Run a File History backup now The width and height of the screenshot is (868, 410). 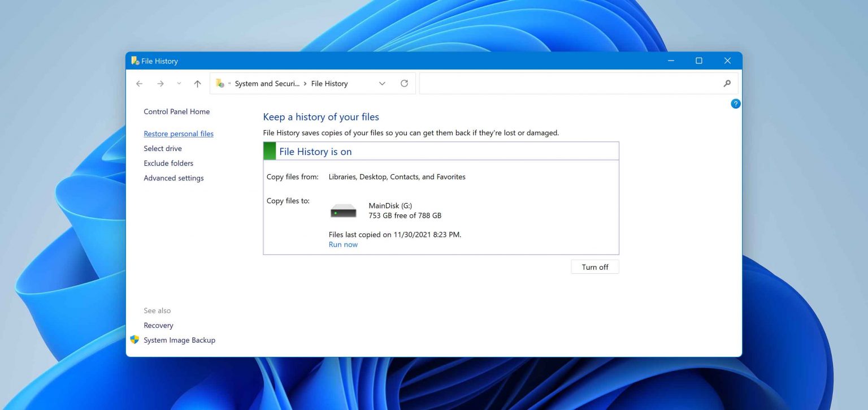click(343, 244)
